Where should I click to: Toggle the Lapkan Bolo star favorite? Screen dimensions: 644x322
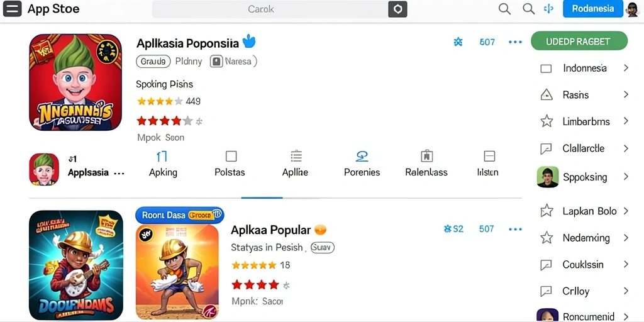point(547,211)
